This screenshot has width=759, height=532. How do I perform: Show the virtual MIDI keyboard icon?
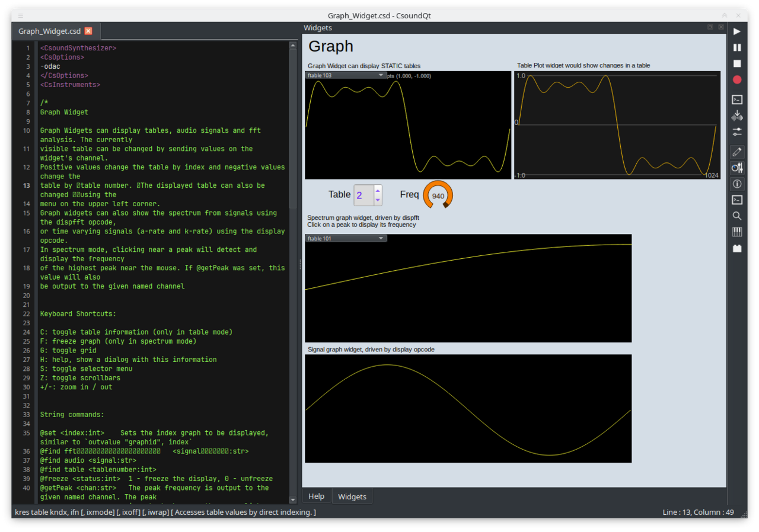(737, 232)
